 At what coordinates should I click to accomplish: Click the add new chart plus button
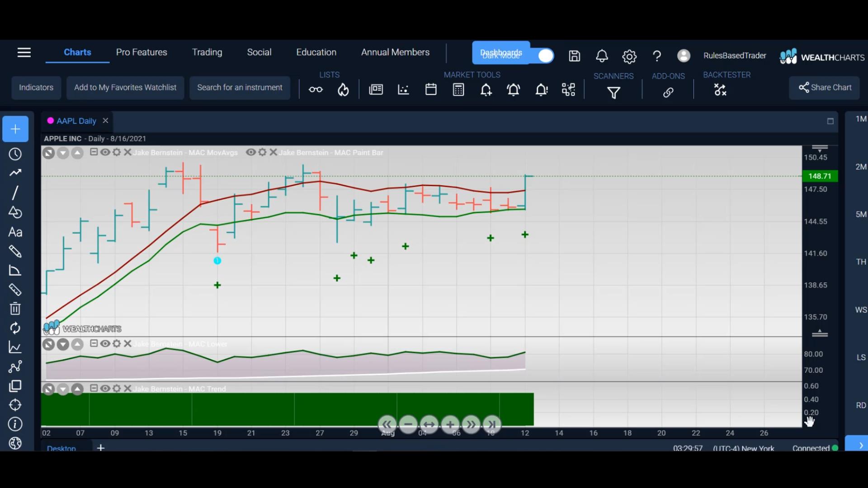click(x=15, y=129)
